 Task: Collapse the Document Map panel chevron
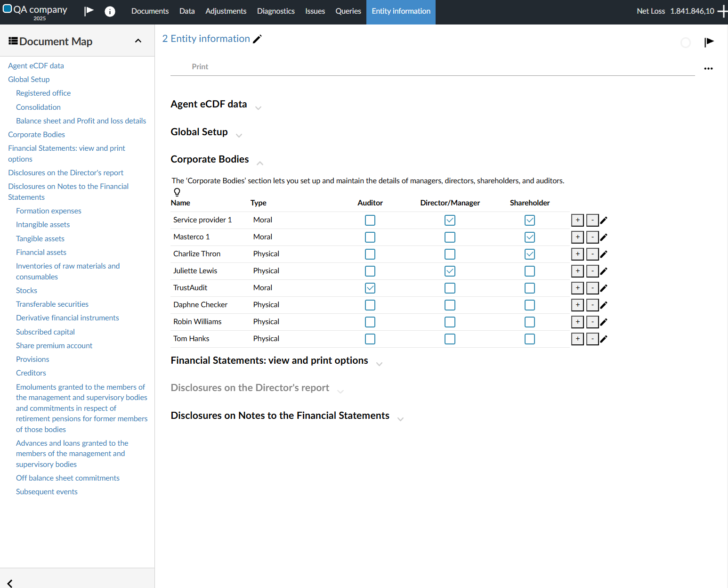pos(138,41)
